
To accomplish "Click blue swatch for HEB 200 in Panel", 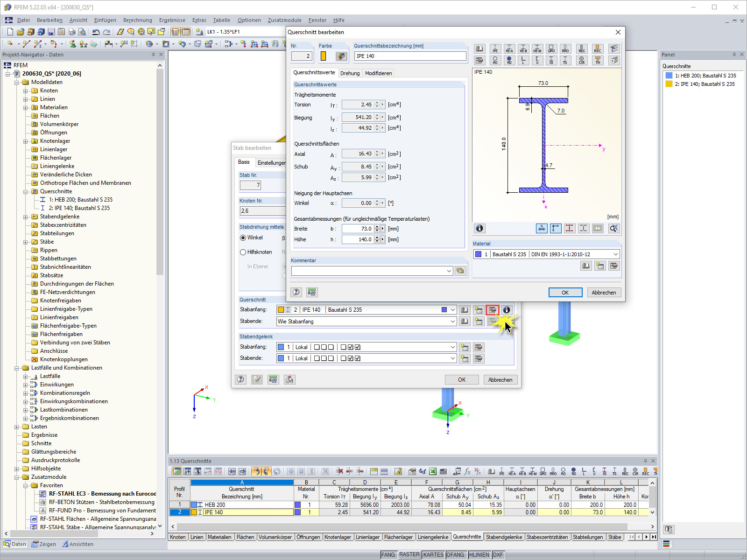I will tap(669, 76).
